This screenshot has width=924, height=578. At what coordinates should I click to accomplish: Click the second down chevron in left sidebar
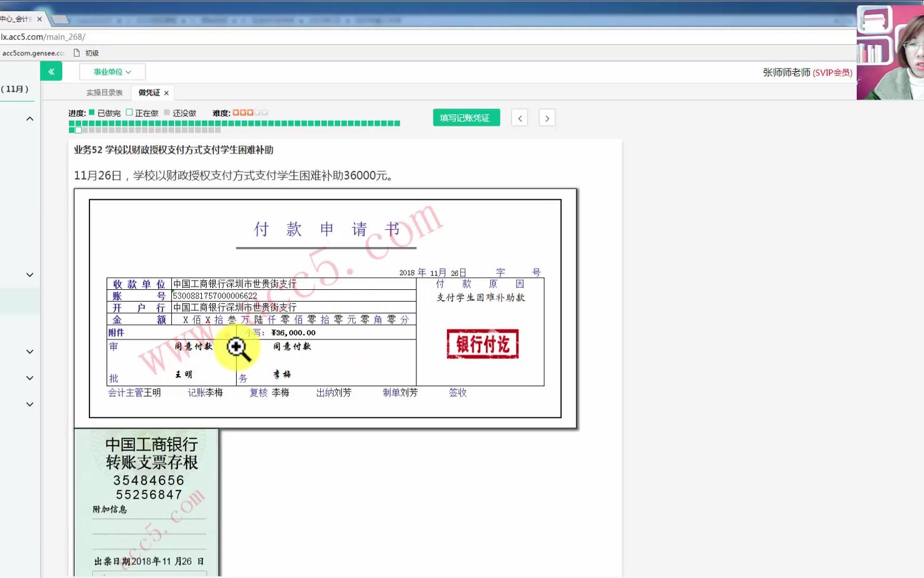point(29,351)
